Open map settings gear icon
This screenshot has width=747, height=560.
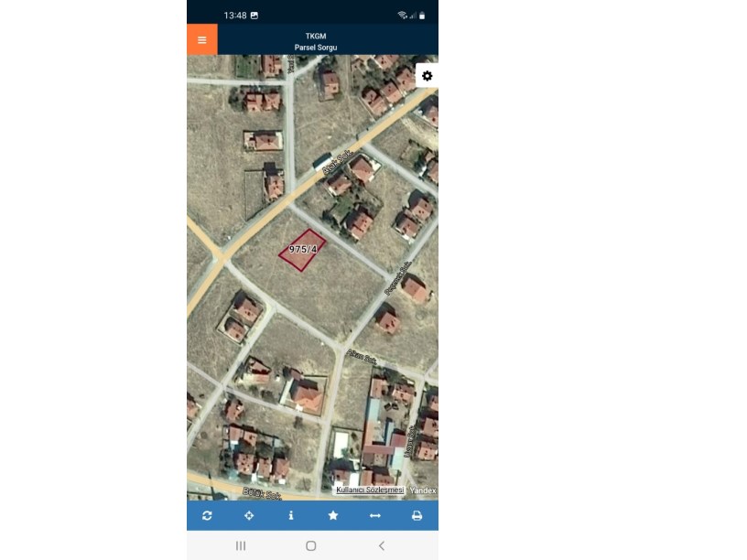click(x=427, y=76)
